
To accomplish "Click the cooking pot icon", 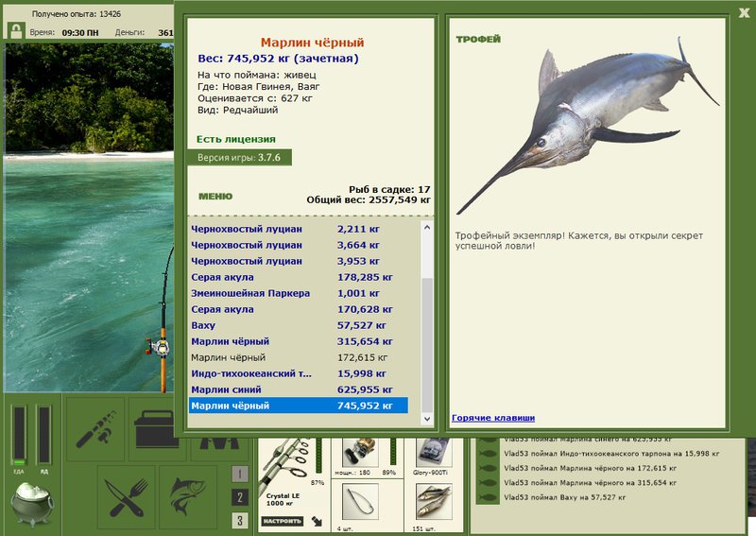I will coord(32,504).
